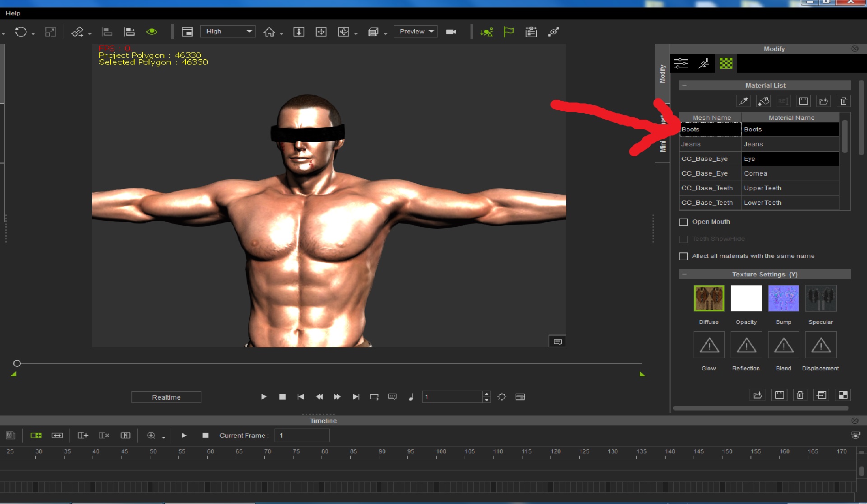Click the align left icon in toolbar
867x504 pixels.
[x=107, y=32]
